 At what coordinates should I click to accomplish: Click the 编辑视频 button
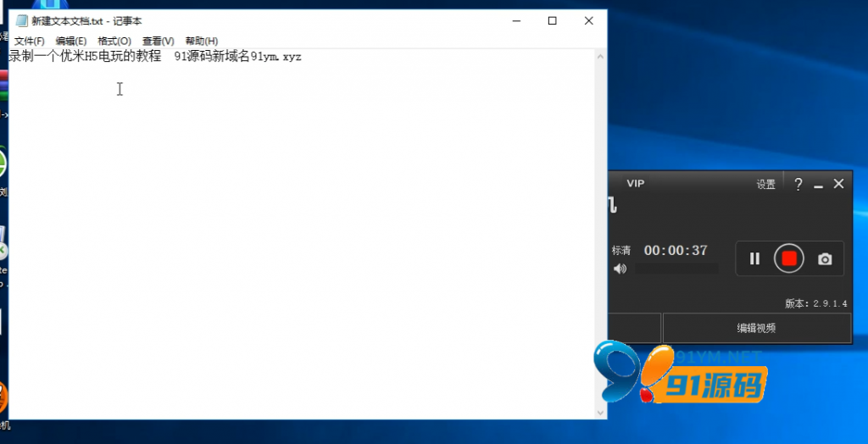pyautogui.click(x=756, y=328)
